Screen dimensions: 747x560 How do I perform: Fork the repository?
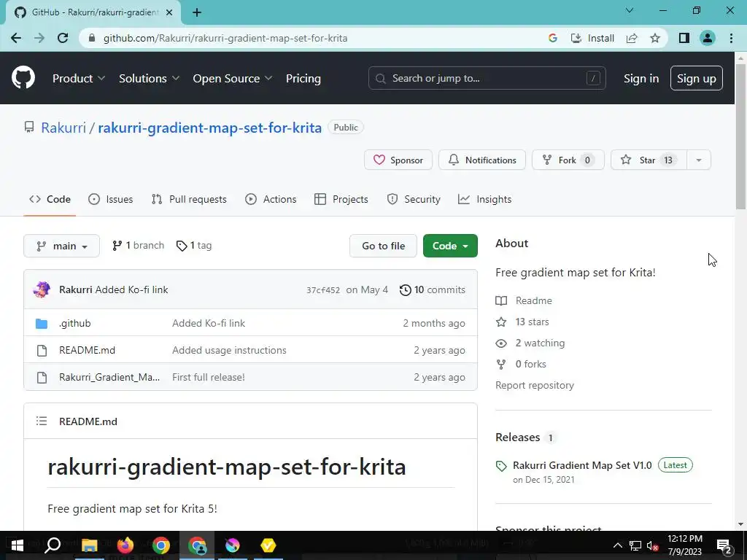(568, 160)
